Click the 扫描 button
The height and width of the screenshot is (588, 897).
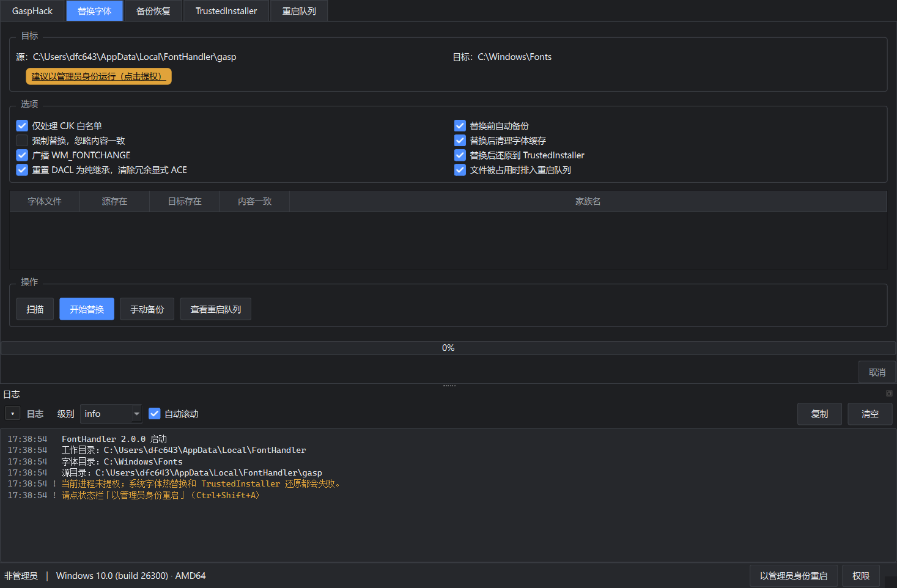[35, 309]
